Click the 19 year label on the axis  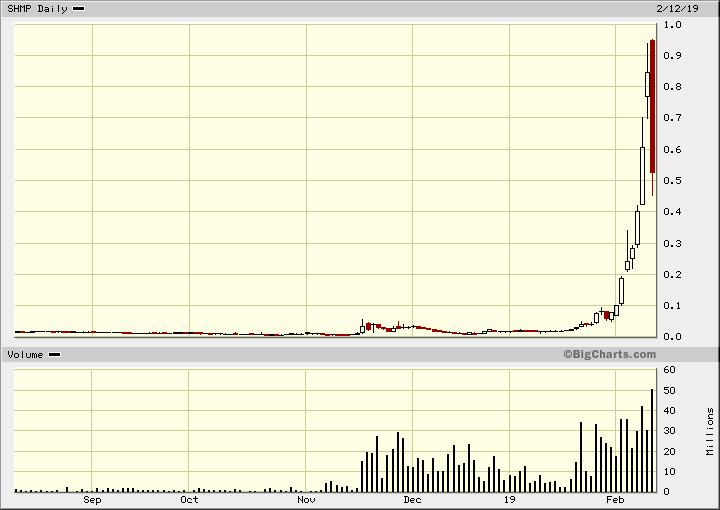click(509, 499)
